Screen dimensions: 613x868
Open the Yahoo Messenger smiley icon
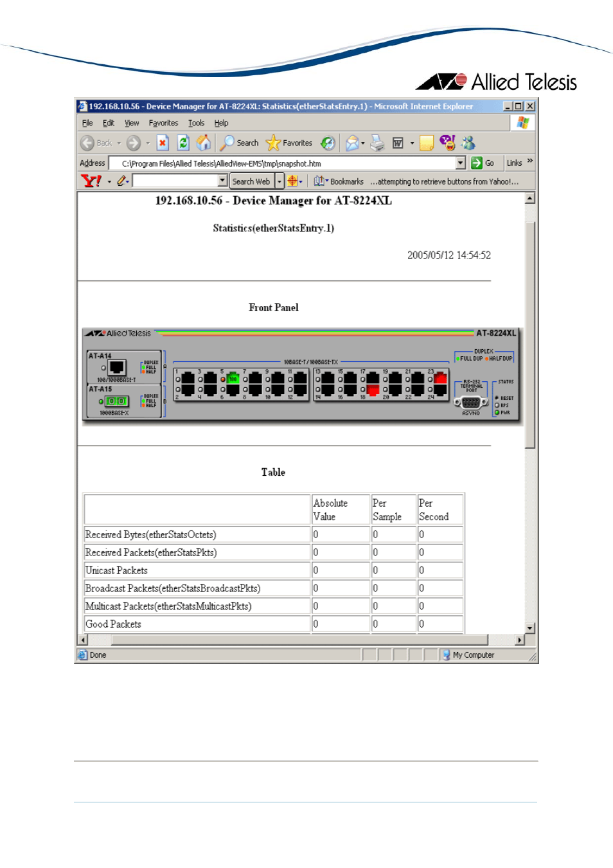[x=447, y=143]
